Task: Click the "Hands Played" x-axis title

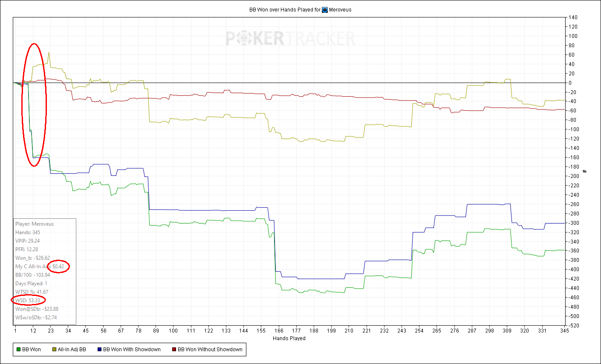Action: pyautogui.click(x=289, y=338)
